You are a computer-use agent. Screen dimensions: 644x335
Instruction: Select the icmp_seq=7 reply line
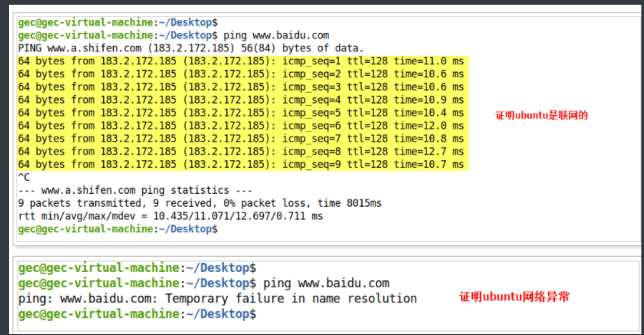click(241, 139)
